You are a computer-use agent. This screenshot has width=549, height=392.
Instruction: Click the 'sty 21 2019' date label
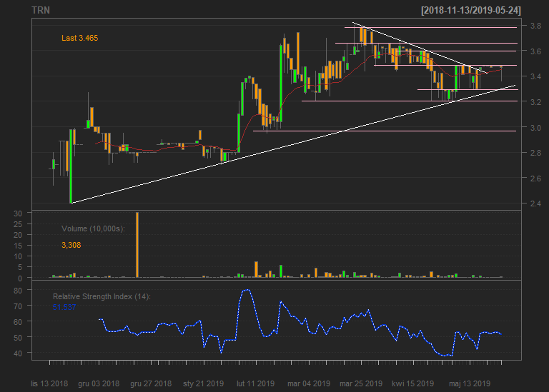(204, 383)
